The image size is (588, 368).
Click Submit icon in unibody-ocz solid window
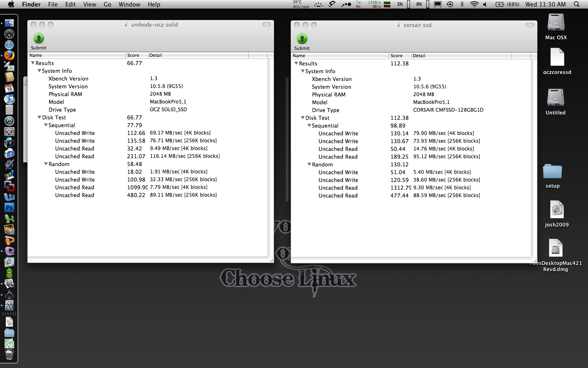pos(39,38)
